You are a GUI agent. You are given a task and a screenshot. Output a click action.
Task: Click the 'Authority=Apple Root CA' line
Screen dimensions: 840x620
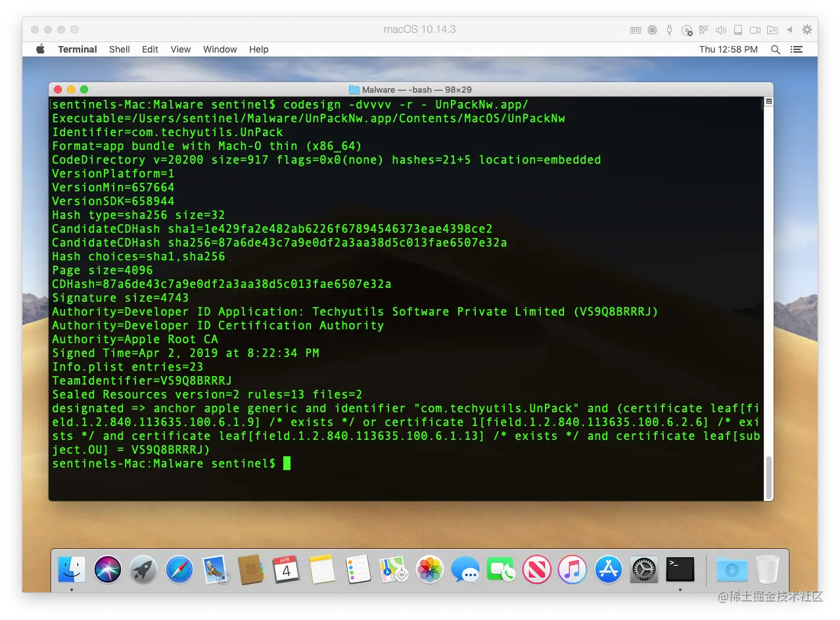[x=135, y=339]
